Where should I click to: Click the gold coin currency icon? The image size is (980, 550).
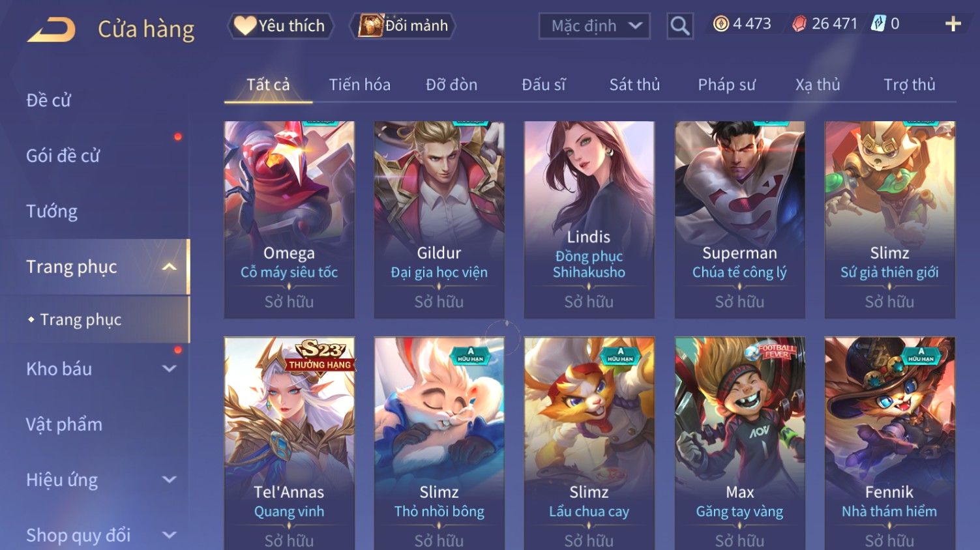click(x=720, y=24)
